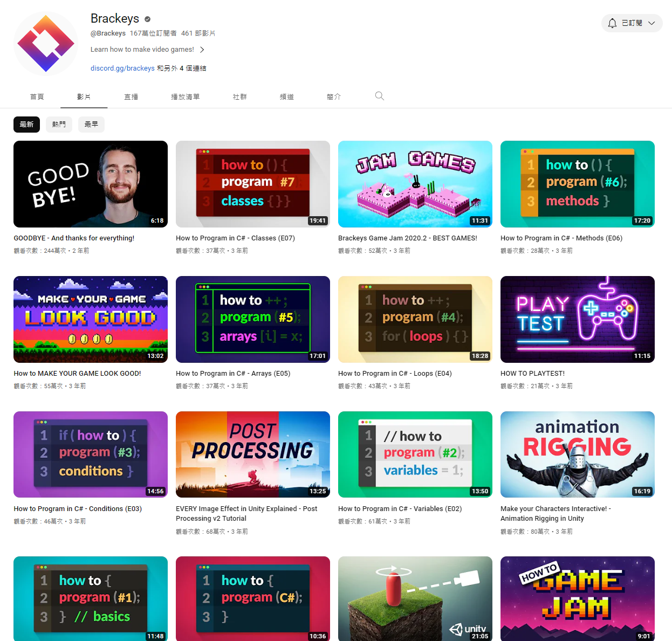Click the @Brackeys channel handle
The height and width of the screenshot is (641, 672).
[x=108, y=33]
